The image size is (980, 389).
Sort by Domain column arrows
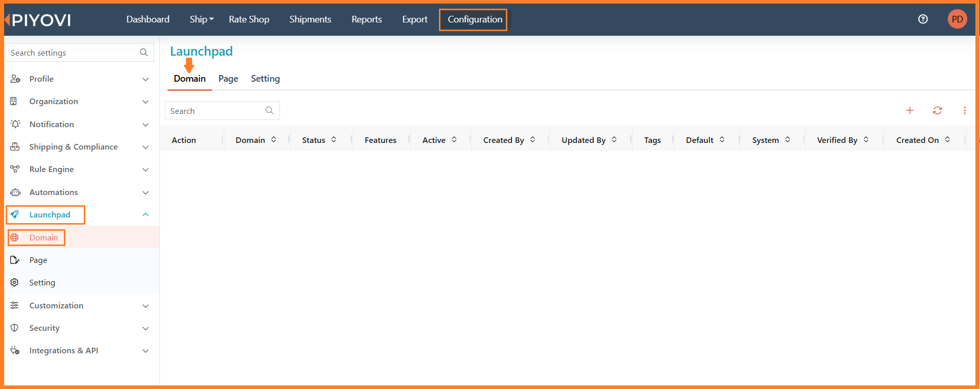point(274,140)
